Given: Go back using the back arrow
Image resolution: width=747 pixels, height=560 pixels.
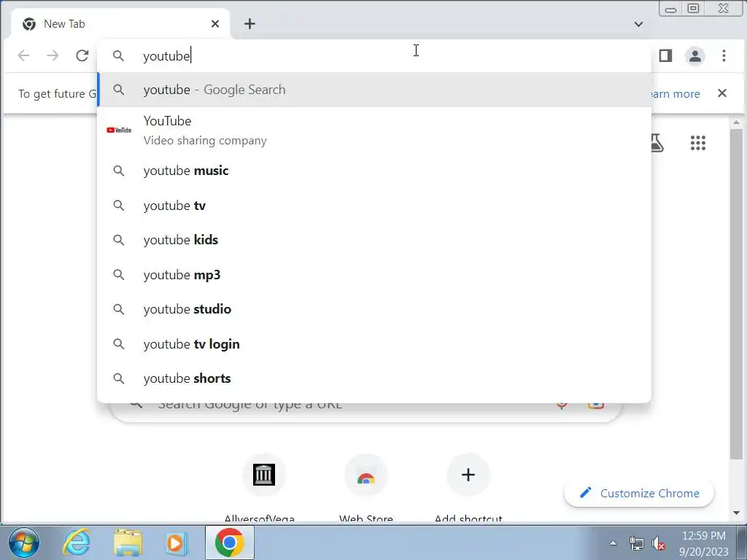Looking at the screenshot, I should click(x=23, y=55).
